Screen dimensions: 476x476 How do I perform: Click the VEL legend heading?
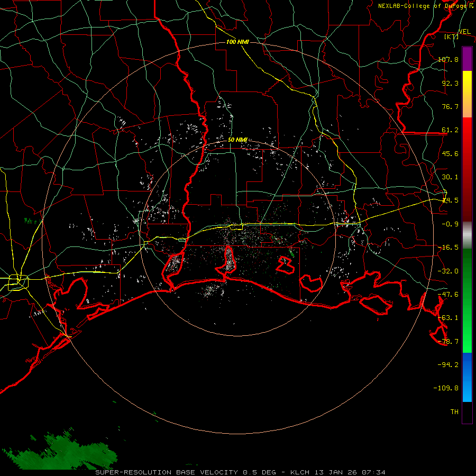click(x=464, y=32)
